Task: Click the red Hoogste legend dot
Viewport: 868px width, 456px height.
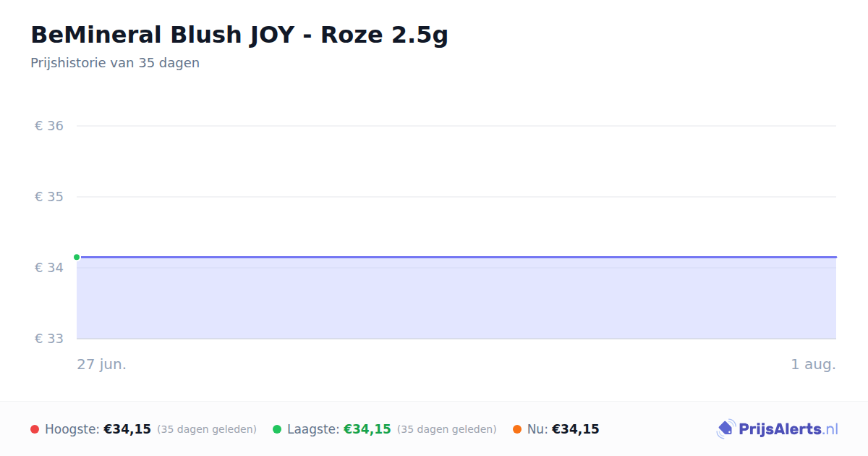Action: coord(35,429)
